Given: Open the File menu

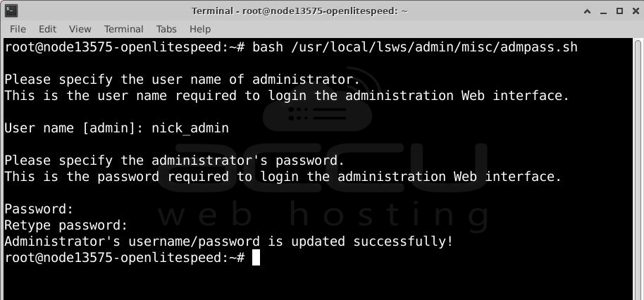Looking at the screenshot, I should click(18, 29).
